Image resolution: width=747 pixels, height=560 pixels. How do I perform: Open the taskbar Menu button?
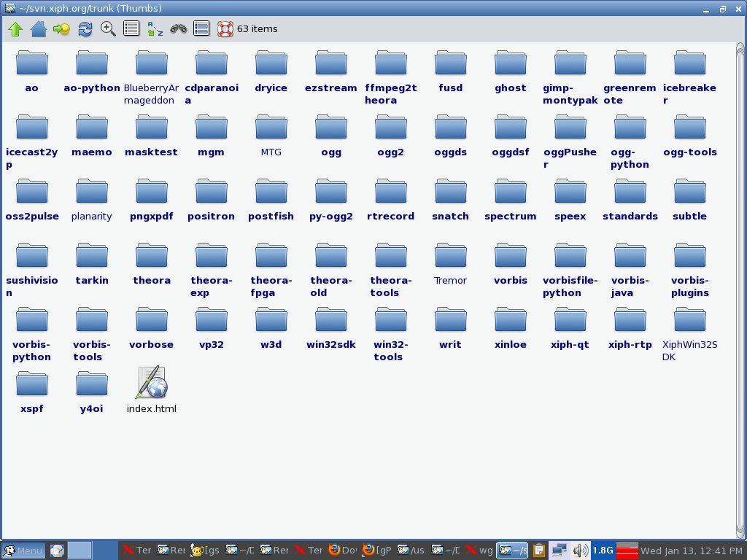point(23,551)
